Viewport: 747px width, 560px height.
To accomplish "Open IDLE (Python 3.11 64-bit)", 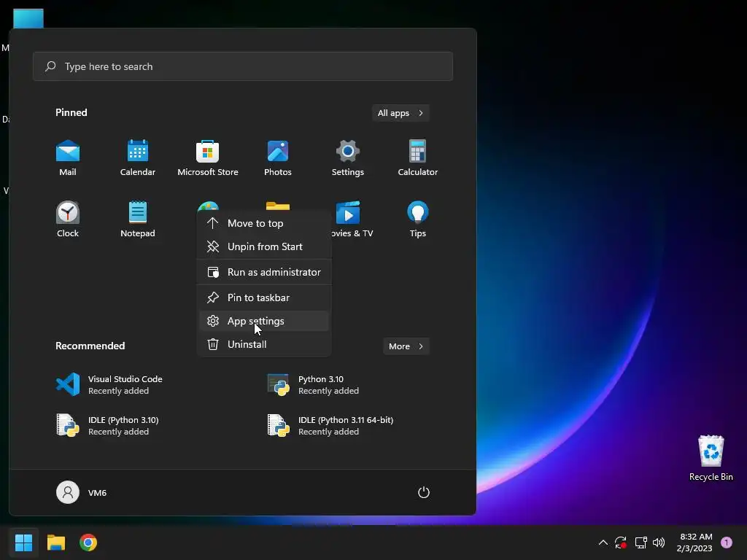I will (x=330, y=425).
